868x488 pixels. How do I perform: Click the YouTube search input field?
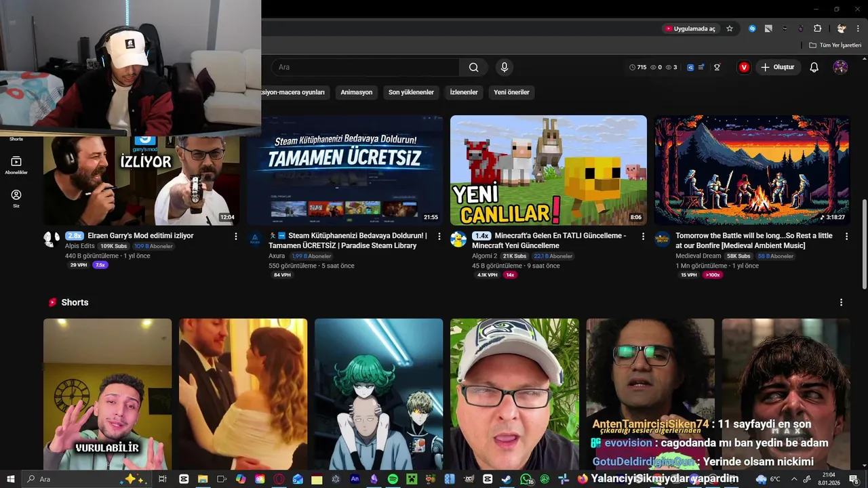pyautogui.click(x=366, y=67)
